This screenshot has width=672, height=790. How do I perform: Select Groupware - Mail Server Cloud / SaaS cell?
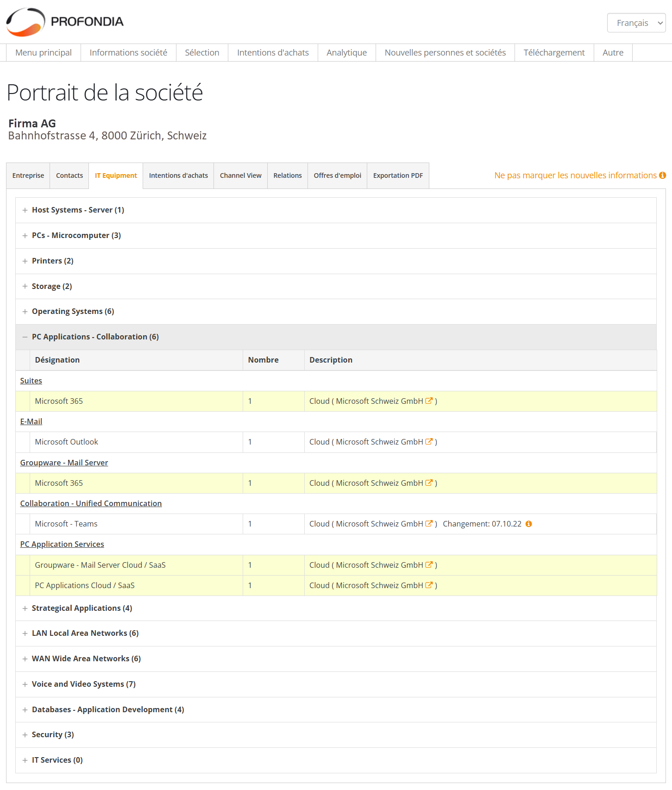tap(136, 565)
